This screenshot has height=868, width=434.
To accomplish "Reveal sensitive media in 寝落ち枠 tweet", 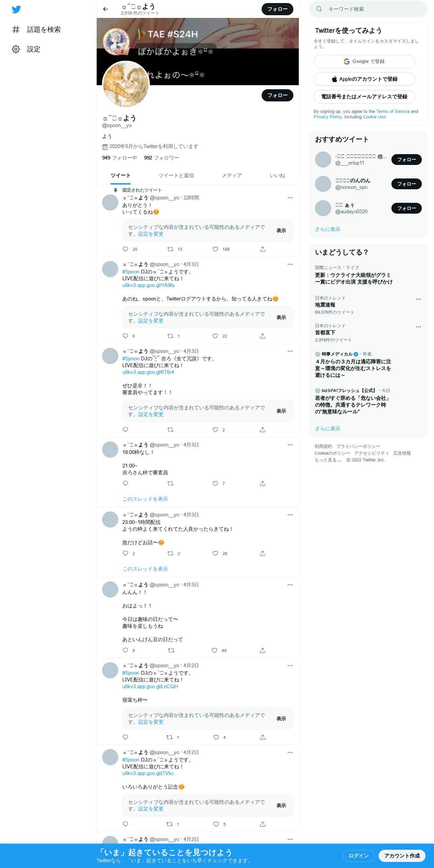I will (x=281, y=719).
